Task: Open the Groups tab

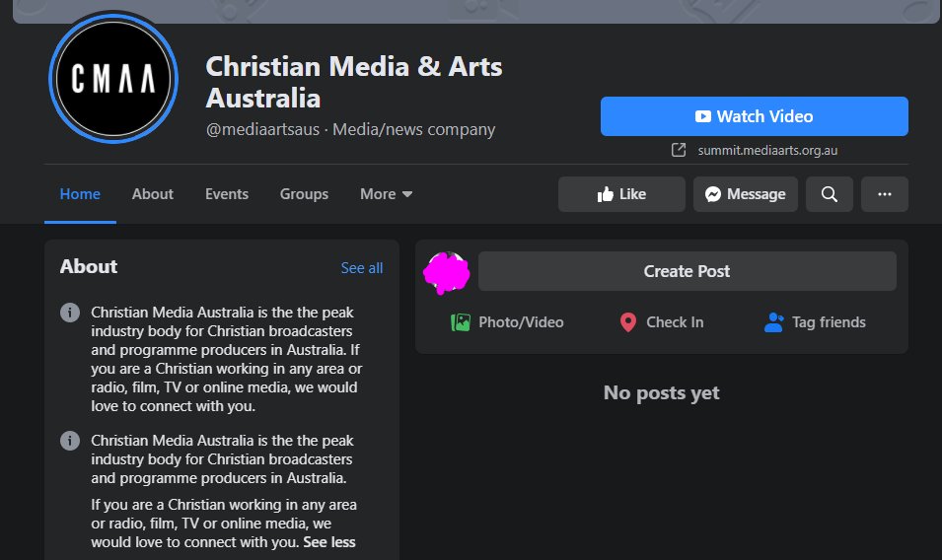Action: click(x=304, y=194)
